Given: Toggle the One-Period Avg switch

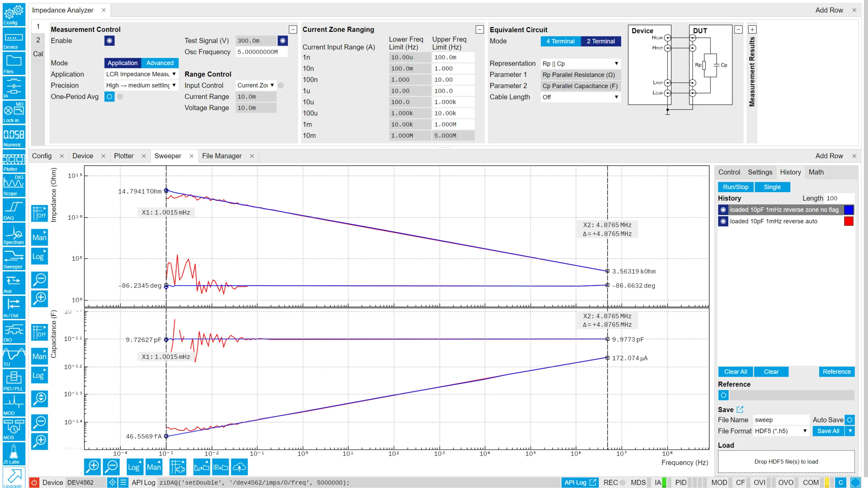Looking at the screenshot, I should pyautogui.click(x=109, y=97).
